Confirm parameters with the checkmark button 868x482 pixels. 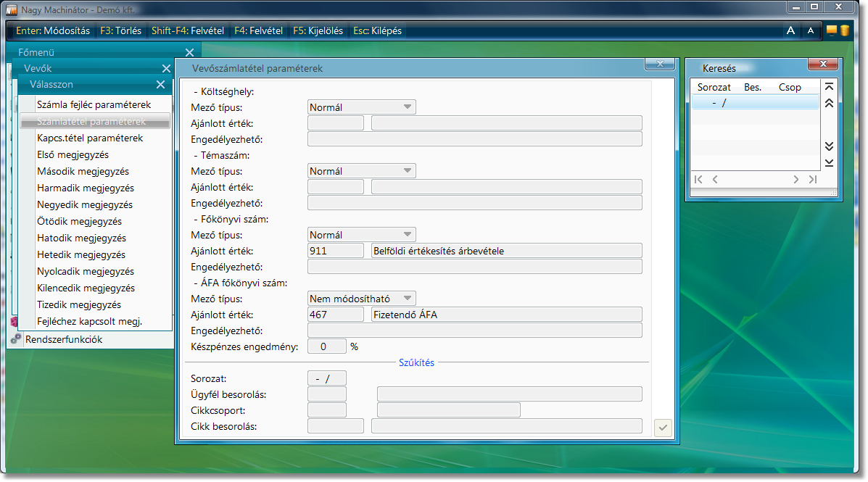663,428
